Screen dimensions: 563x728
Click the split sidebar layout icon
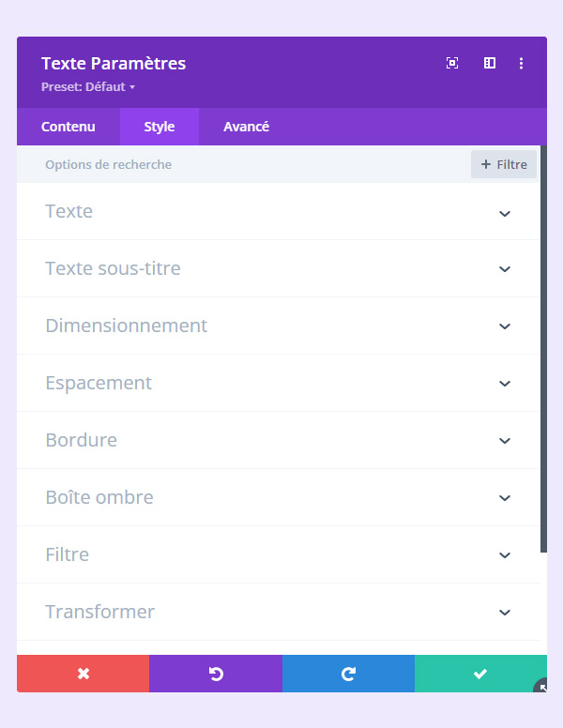[x=490, y=63]
